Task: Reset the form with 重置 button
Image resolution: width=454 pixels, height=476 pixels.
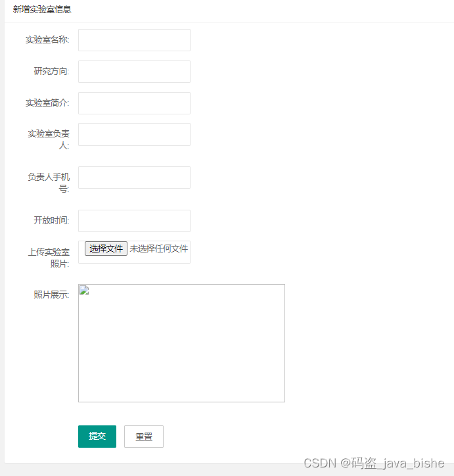Action: (144, 437)
